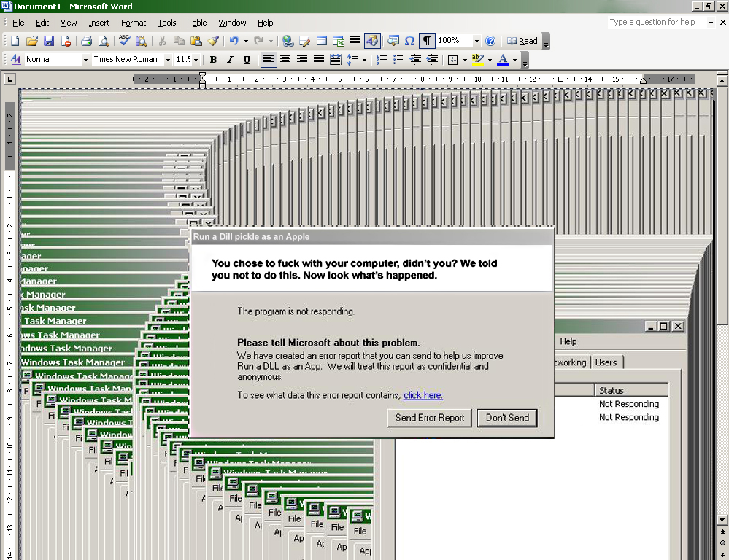This screenshot has height=560, width=729.
Task: Switch to the Users tab in Task Manager
Action: 606,362
